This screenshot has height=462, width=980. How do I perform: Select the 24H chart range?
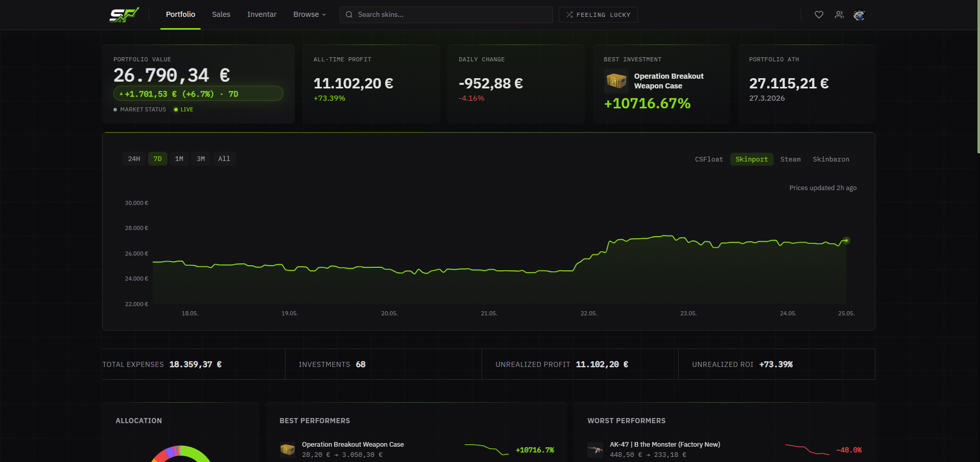pos(134,159)
